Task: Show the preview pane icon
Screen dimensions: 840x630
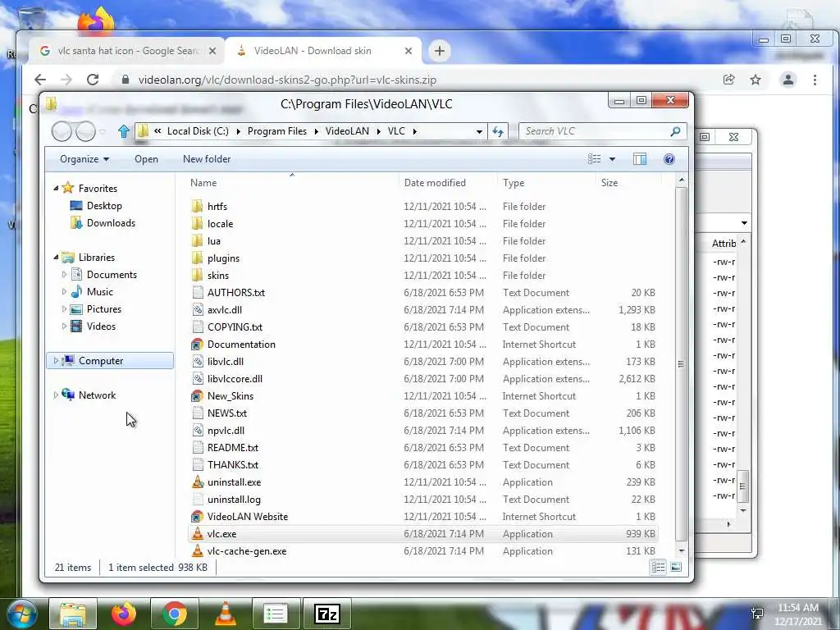Action: (640, 159)
